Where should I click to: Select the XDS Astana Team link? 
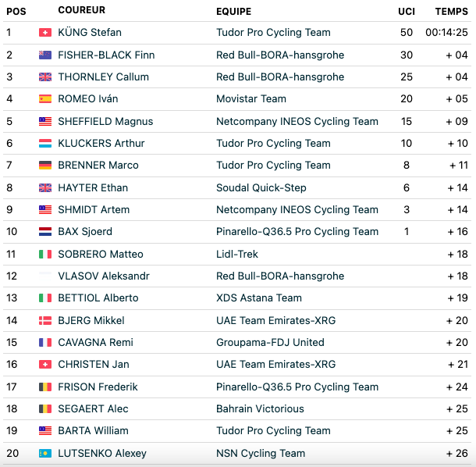pyautogui.click(x=259, y=298)
